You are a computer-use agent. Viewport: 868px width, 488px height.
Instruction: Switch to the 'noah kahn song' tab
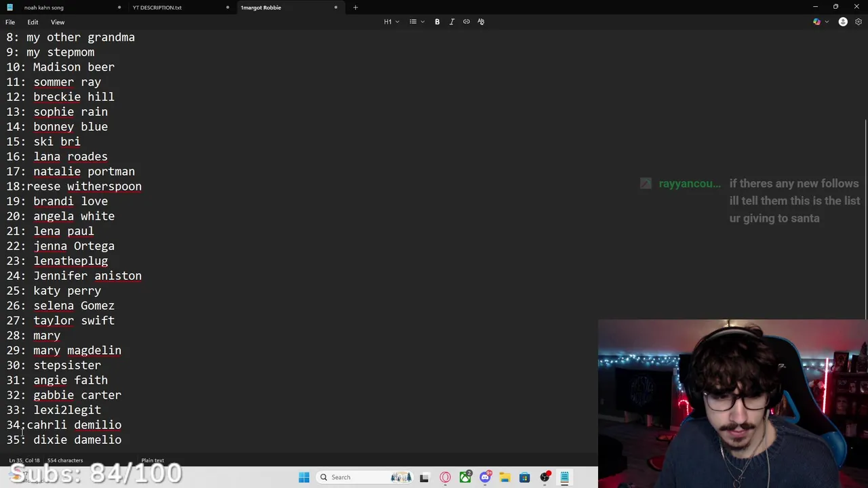click(x=44, y=7)
